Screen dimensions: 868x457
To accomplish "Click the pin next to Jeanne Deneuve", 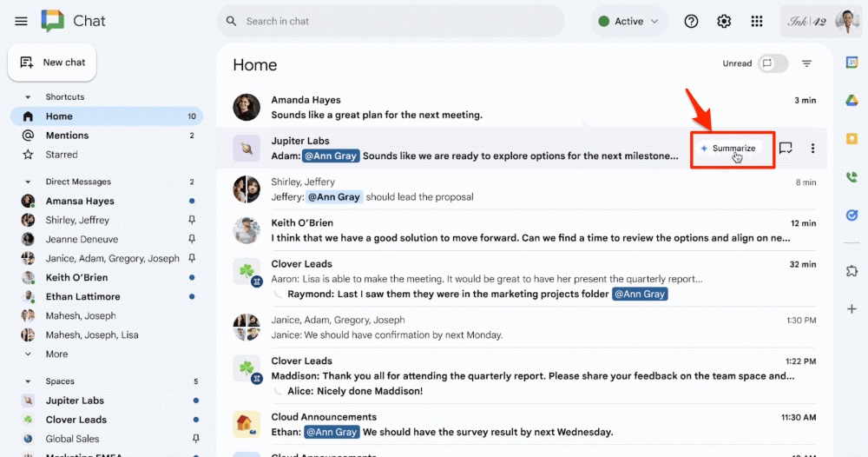I will click(x=192, y=239).
